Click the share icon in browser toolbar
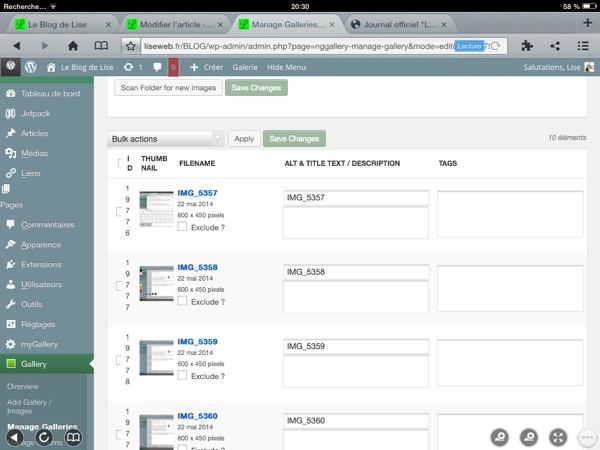Image resolution: width=600 pixels, height=450 pixels. pos(555,46)
